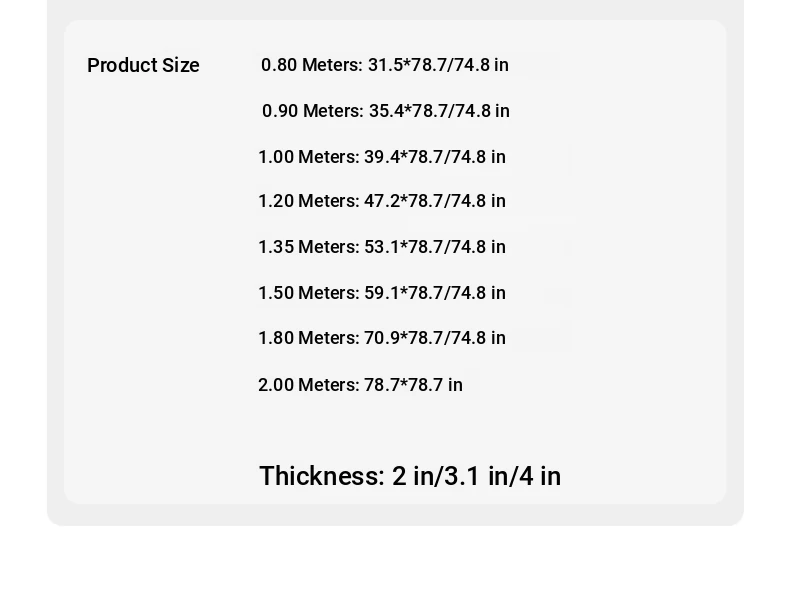Click the word Thickness

click(x=322, y=476)
